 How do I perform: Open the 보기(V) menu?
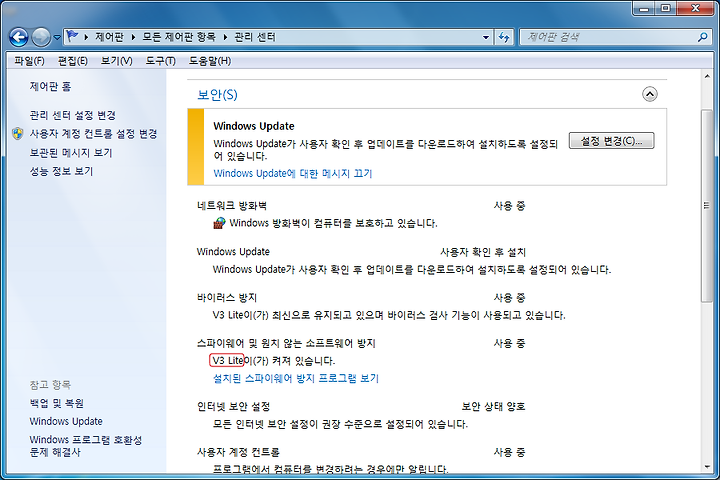[117, 61]
